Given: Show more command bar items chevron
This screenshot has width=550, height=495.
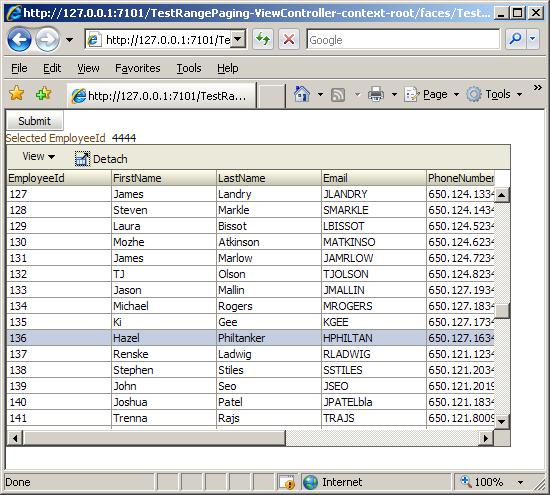Looking at the screenshot, I should point(537,88).
